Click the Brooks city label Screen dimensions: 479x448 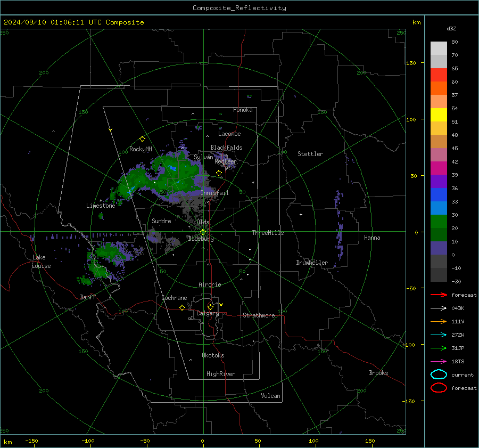378,373
